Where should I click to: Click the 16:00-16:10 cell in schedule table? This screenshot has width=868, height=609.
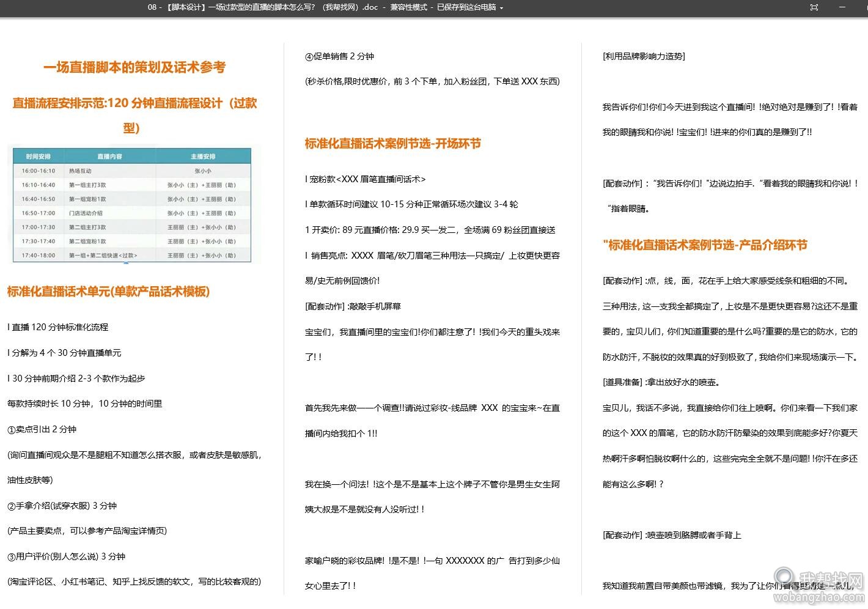[x=39, y=171]
